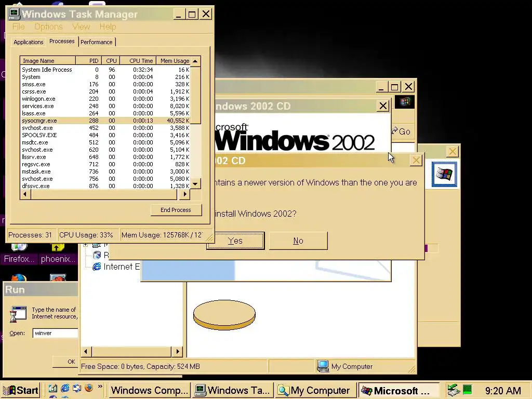
Task: Click the disk shape in the Explorer pane
Action: (x=224, y=315)
